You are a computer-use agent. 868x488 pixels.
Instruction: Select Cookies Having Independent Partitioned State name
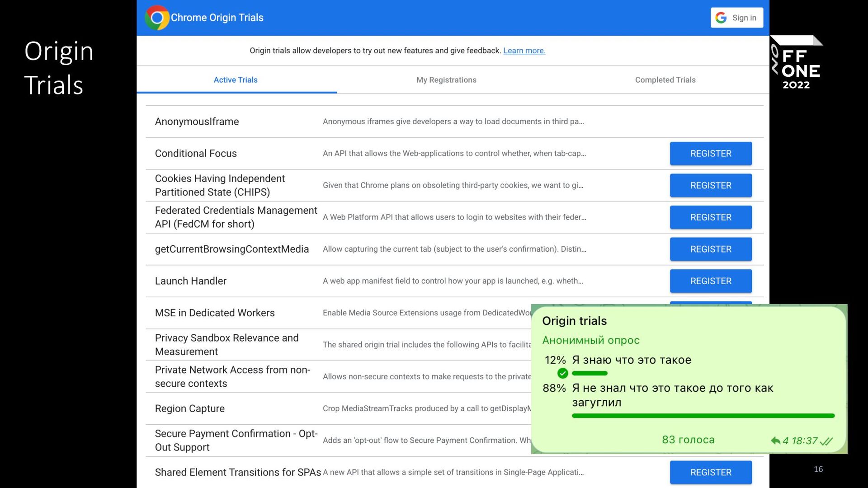(x=220, y=185)
